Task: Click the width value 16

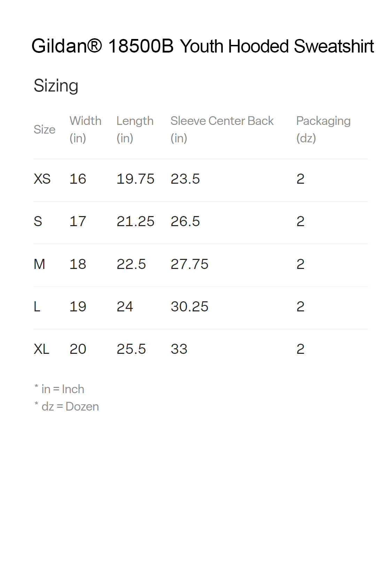Action: coord(78,179)
